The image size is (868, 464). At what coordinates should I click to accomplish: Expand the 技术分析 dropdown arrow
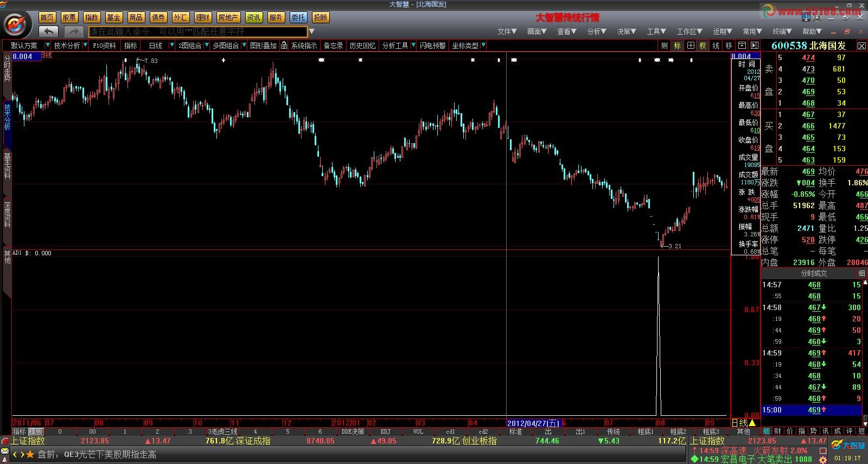coord(85,46)
